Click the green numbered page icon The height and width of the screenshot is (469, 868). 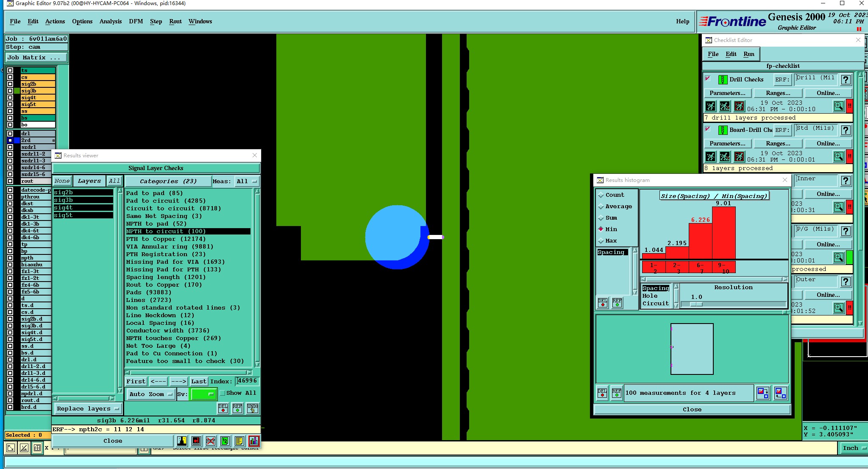225,441
